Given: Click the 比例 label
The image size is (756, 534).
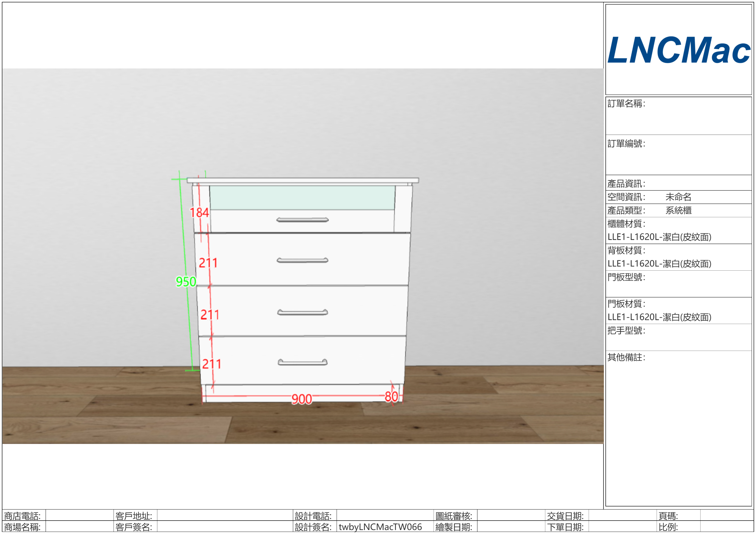Looking at the screenshot, I should click(x=668, y=527).
